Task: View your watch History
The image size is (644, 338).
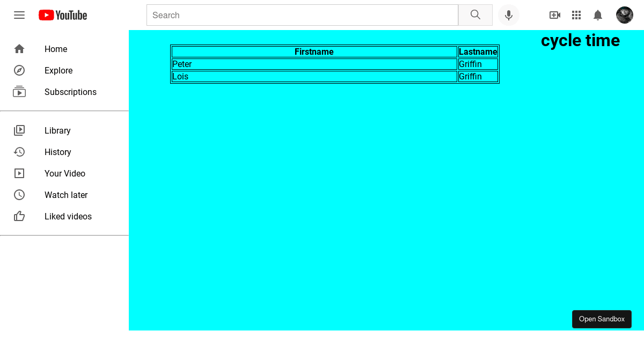Action: point(57,152)
